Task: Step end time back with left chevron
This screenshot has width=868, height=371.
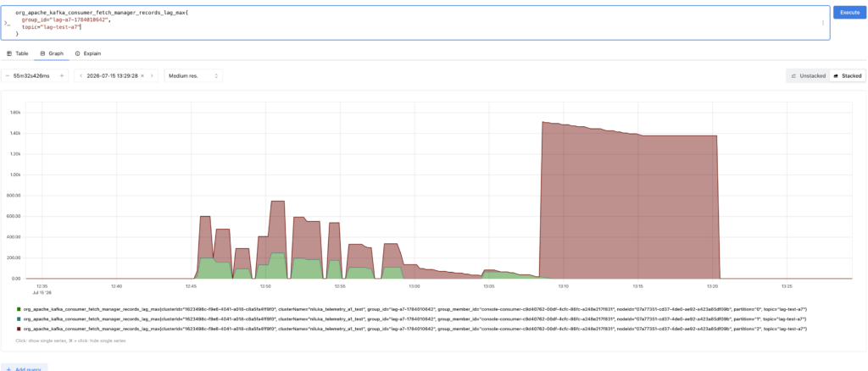Action: 81,75
